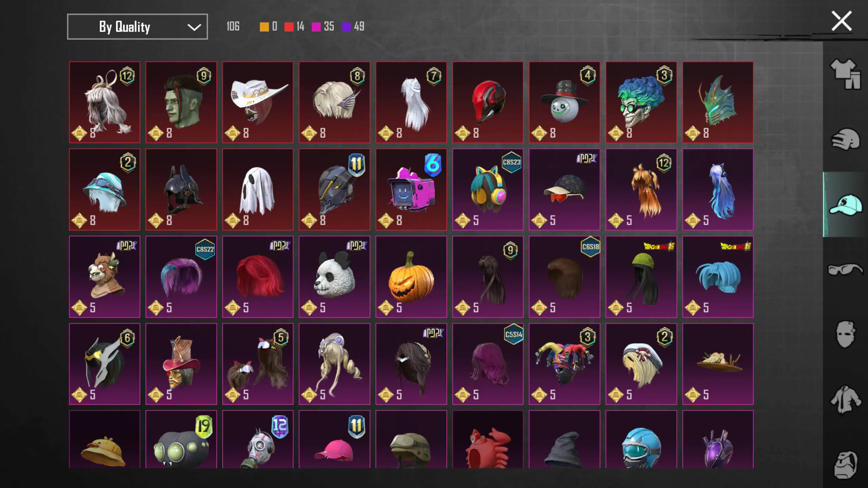The width and height of the screenshot is (868, 488).
Task: Choose the white cowboy hat item
Action: pos(257,102)
